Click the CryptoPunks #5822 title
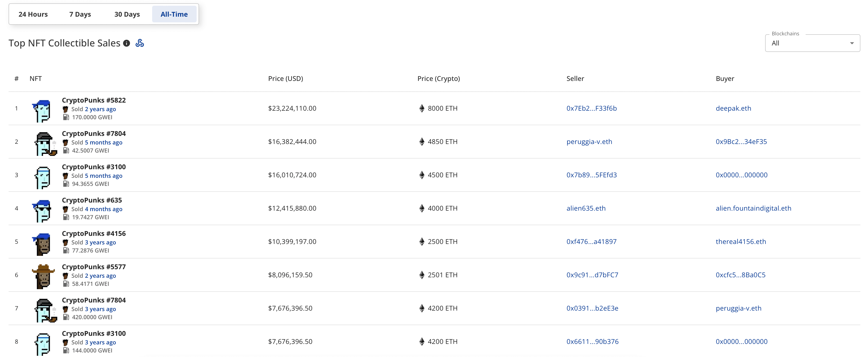 coord(94,100)
